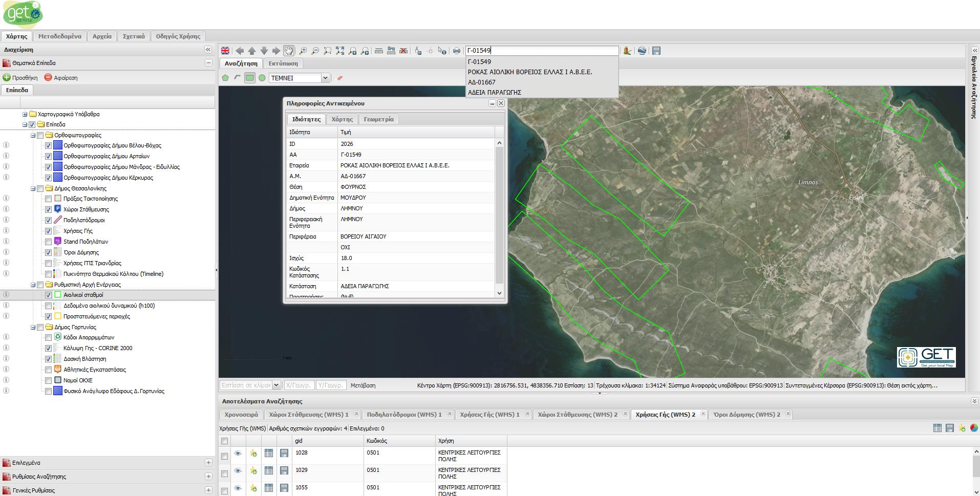Show row 1028 on map with eye icon
The height and width of the screenshot is (496, 980).
238,453
